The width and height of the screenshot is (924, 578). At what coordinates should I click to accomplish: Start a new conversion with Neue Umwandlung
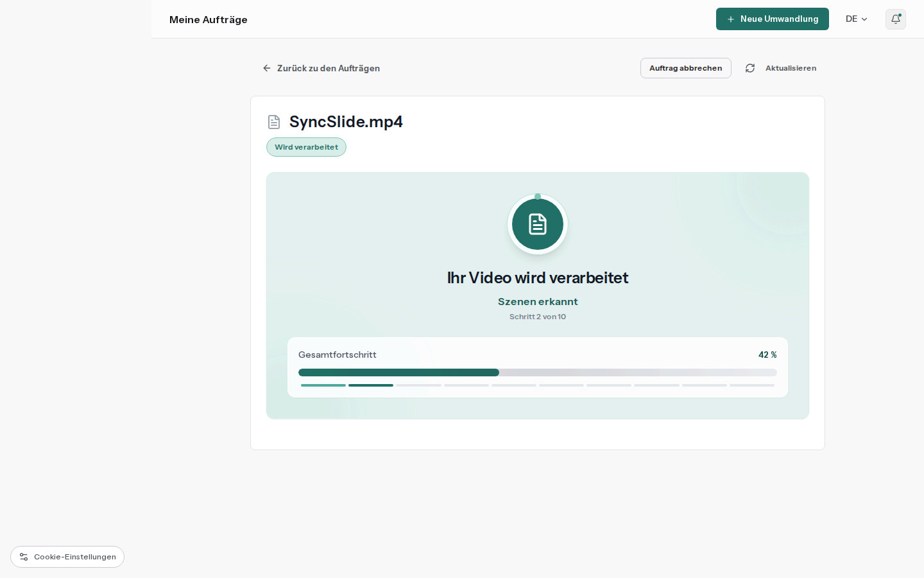(773, 19)
